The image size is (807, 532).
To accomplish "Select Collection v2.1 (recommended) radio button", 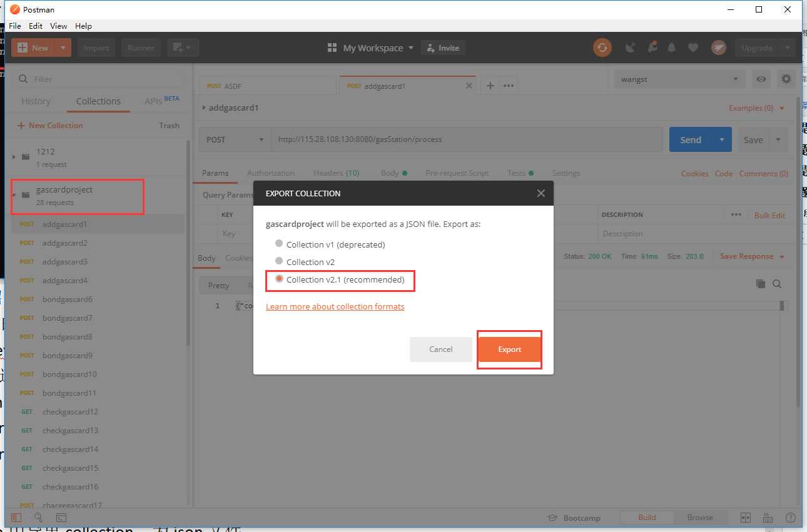I will coord(279,279).
